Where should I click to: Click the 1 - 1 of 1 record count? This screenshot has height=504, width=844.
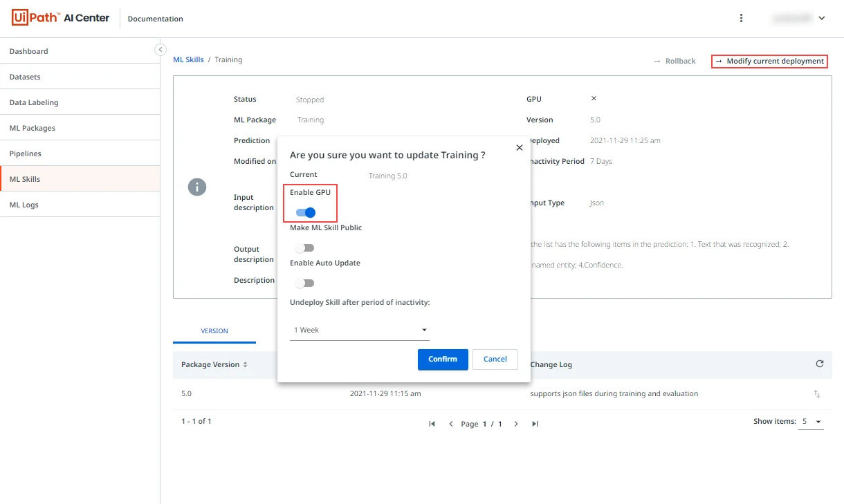tap(196, 421)
